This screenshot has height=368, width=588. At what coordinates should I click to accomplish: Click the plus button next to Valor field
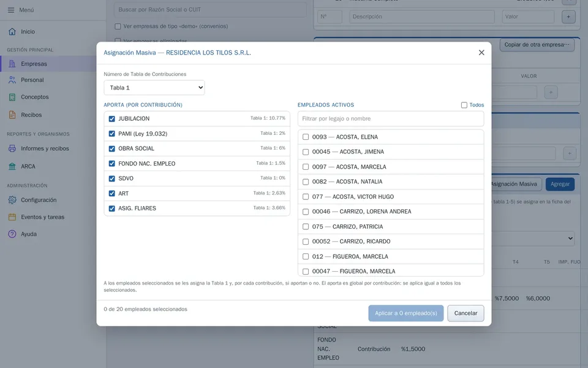coord(568,17)
